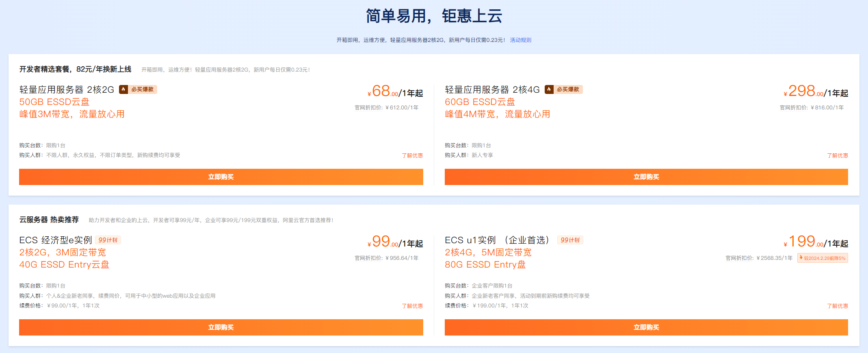Click 续费价格 ¥99.00/1年，1年1次 text
This screenshot has width=868, height=353.
[59, 306]
